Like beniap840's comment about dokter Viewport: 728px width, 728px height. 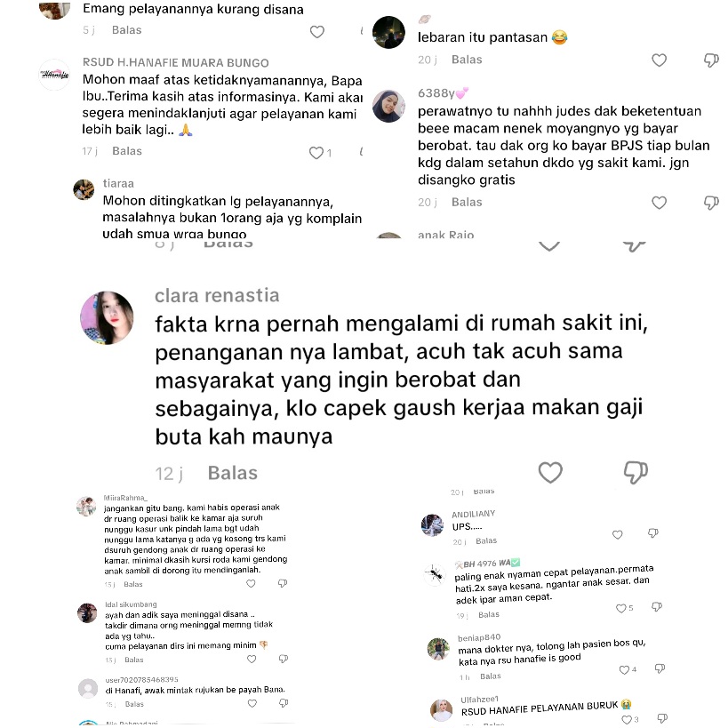pyautogui.click(x=625, y=669)
